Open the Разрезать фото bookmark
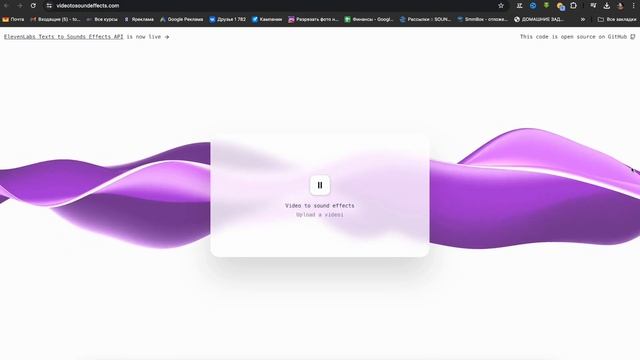Viewport: 640px width, 360px height. click(313, 19)
